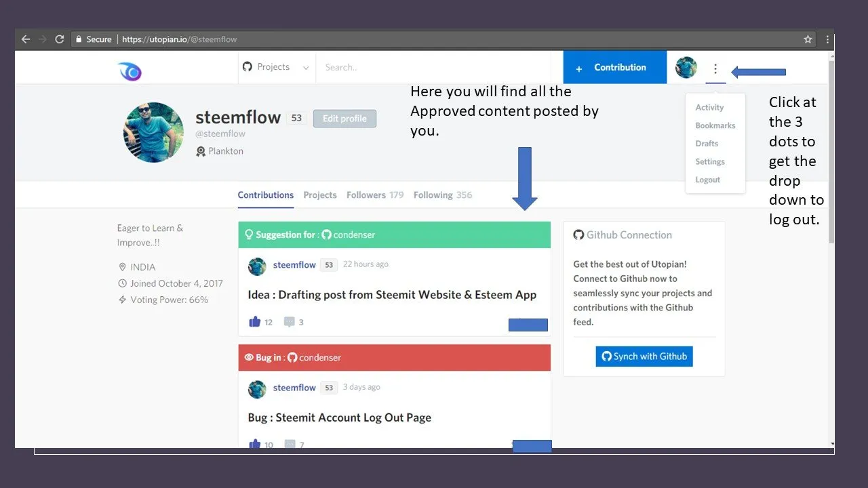Screen dimensions: 868x488
Task: Open the Following 356 tab
Action: click(443, 195)
